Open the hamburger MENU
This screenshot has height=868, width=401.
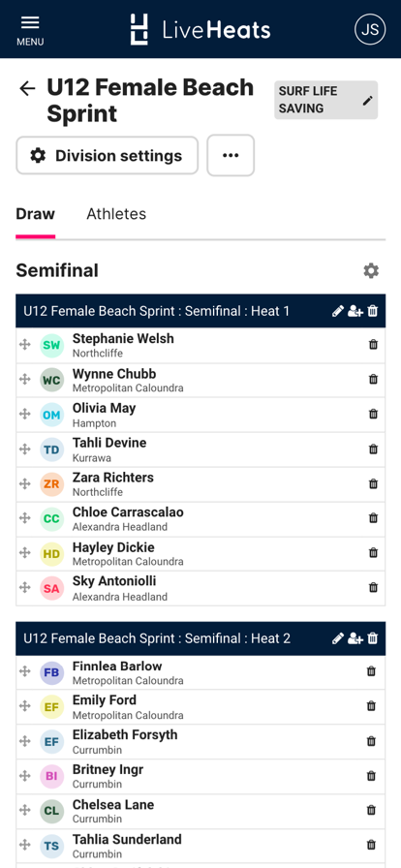30,29
